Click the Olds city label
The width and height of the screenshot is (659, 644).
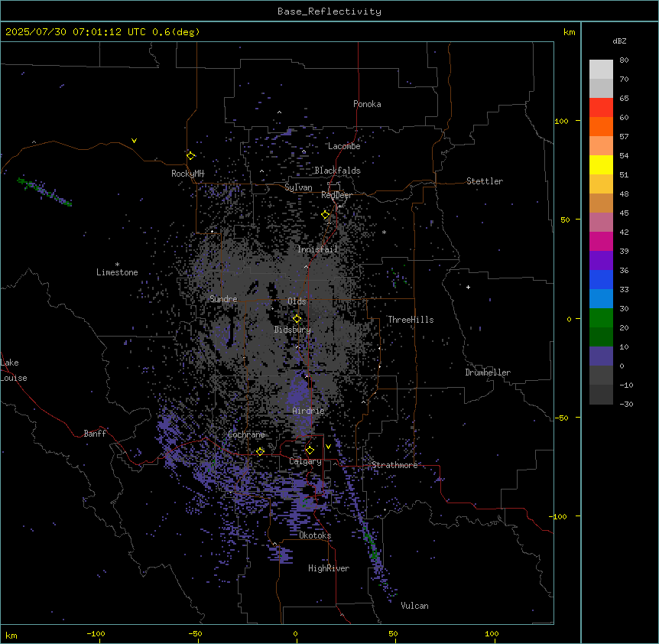pyautogui.click(x=297, y=301)
